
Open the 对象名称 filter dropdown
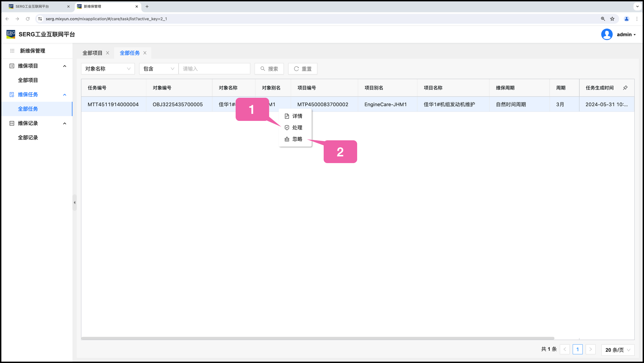pyautogui.click(x=107, y=69)
